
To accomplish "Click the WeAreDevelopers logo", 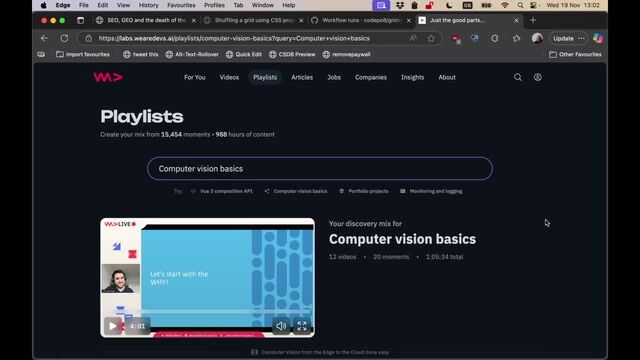I will point(108,77).
